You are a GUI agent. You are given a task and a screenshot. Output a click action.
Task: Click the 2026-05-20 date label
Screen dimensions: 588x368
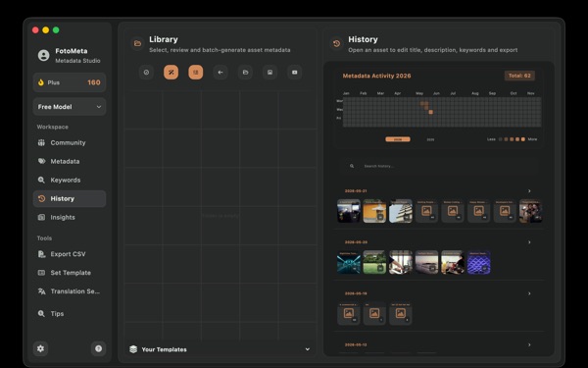[x=356, y=242]
